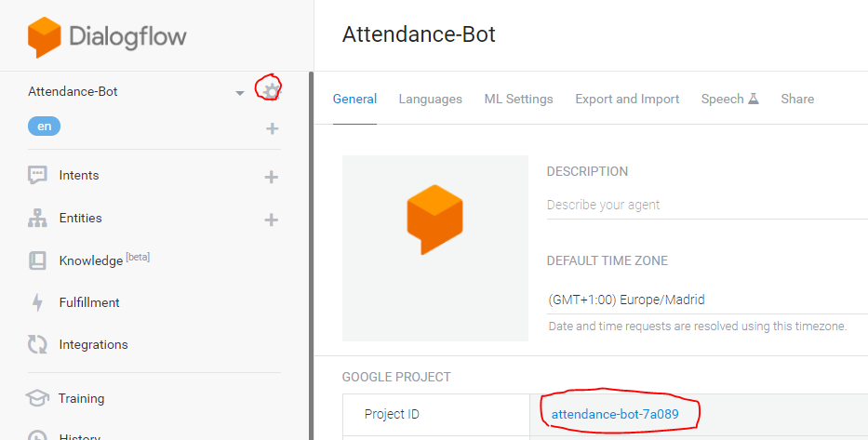The image size is (868, 440).
Task: Open agent settings gear icon
Action: (x=271, y=91)
